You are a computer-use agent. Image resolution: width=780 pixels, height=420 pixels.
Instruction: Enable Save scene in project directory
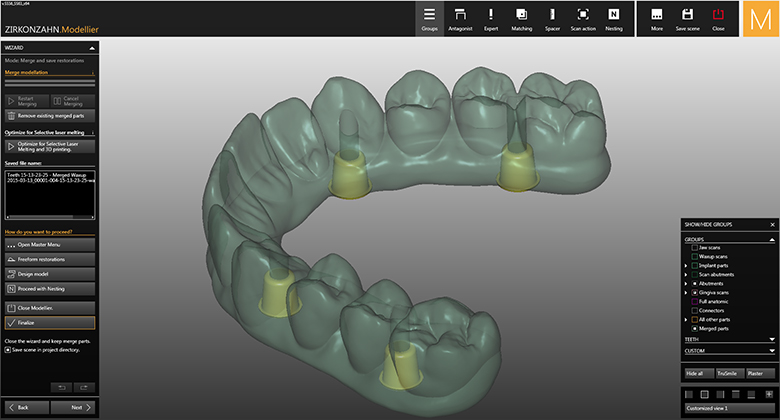pos(7,350)
